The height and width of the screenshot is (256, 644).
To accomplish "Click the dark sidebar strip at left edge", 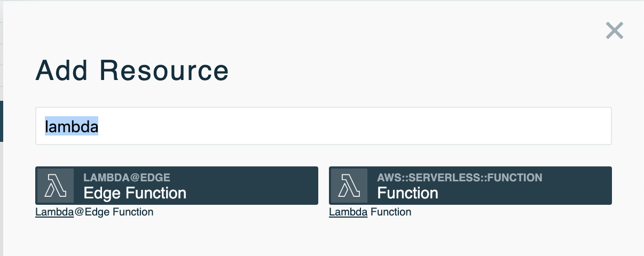I will (2, 122).
